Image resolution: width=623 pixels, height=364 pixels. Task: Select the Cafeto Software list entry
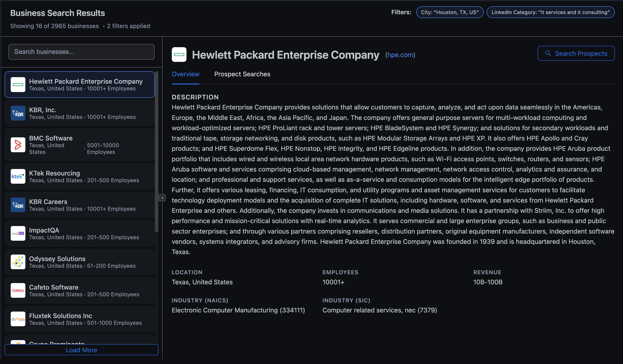coord(80,290)
